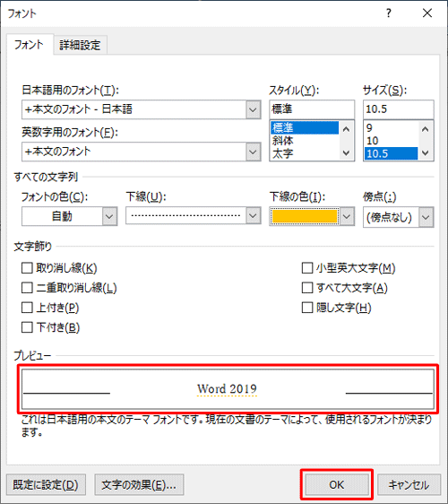This screenshot has width=448, height=504.
Task: Click the サイズ input field
Action: pyautogui.click(x=398, y=109)
